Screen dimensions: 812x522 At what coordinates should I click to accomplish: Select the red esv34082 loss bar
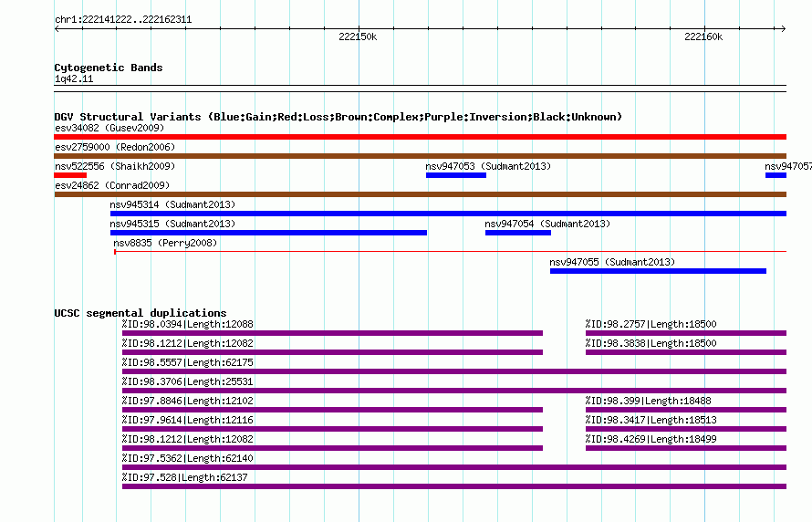coord(420,137)
